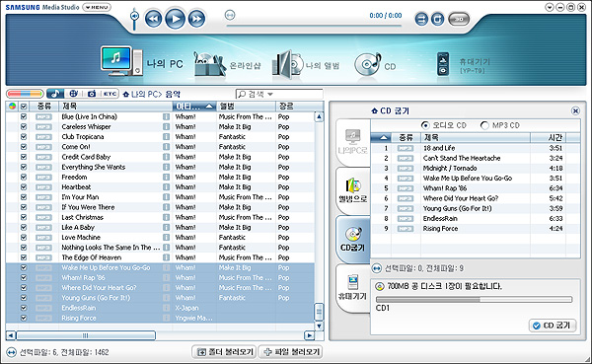592x364 pixels.
Task: Select The Edge Of Heaven row title
Action: point(92,257)
